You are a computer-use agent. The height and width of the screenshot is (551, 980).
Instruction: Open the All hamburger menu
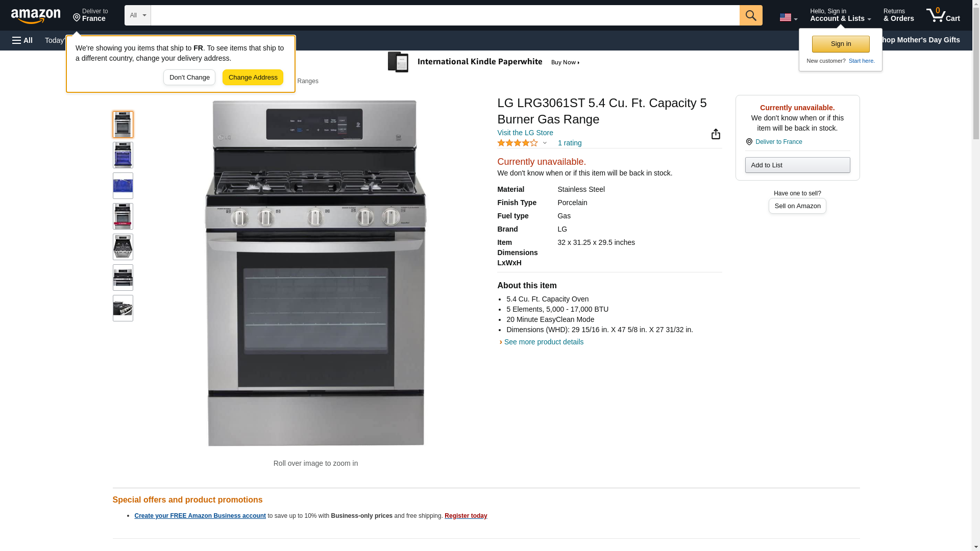coord(22,40)
